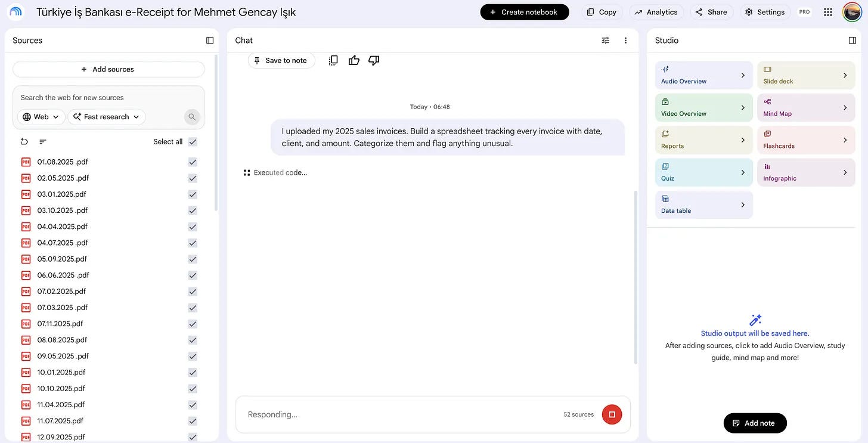
Task: Click the sort sources icon
Action: 43,142
